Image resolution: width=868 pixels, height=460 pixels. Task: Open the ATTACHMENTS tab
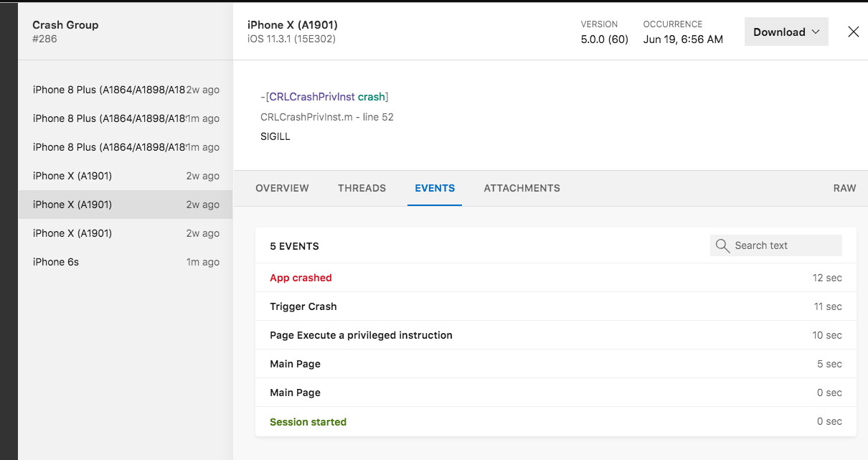point(522,188)
